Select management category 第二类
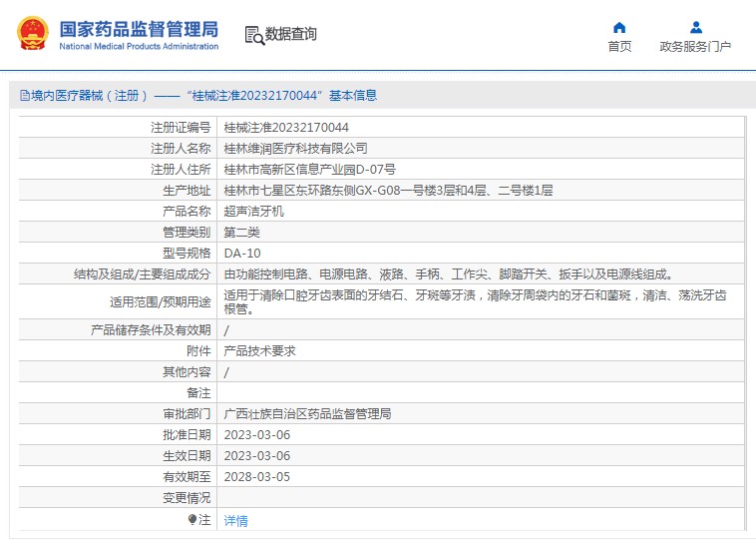The image size is (756, 540). [x=241, y=233]
